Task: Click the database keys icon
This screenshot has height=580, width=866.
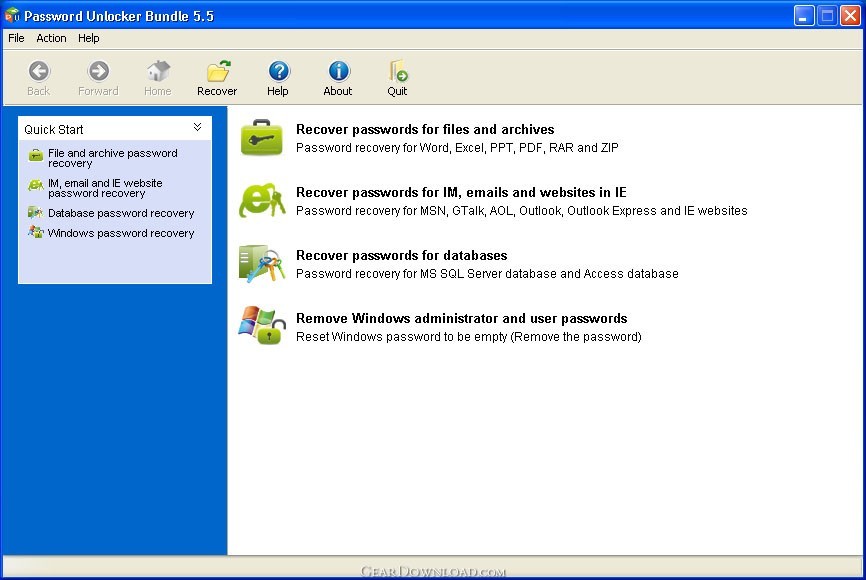Action: (x=262, y=263)
